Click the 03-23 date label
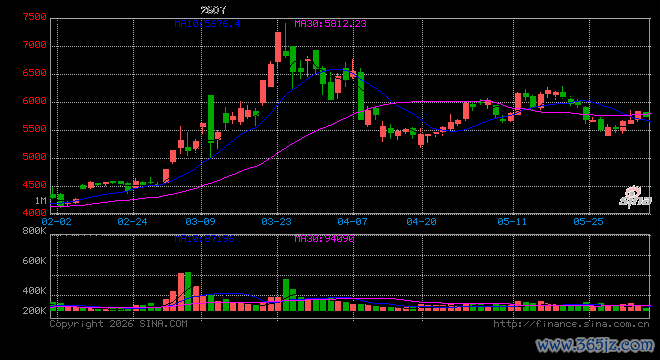Screen dimensions: 660x360 pos(276,221)
